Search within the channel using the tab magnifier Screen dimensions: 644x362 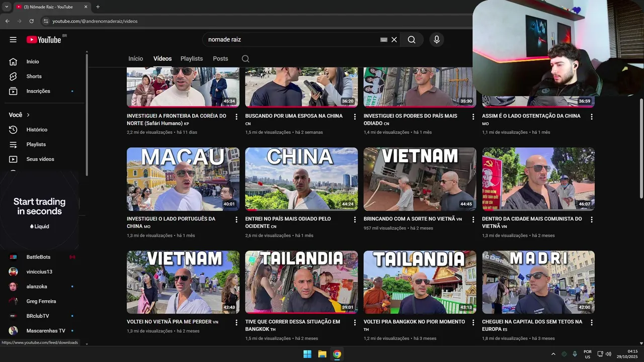pos(246,59)
